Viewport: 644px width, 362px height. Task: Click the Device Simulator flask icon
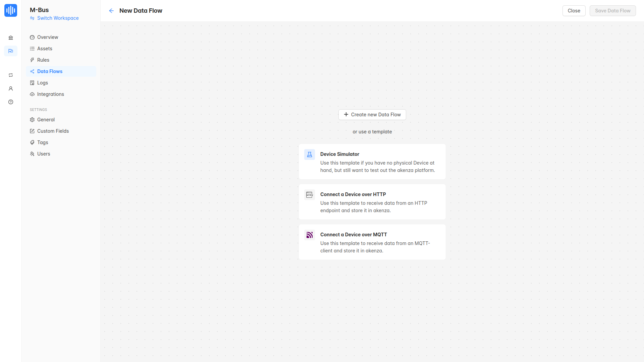(309, 155)
